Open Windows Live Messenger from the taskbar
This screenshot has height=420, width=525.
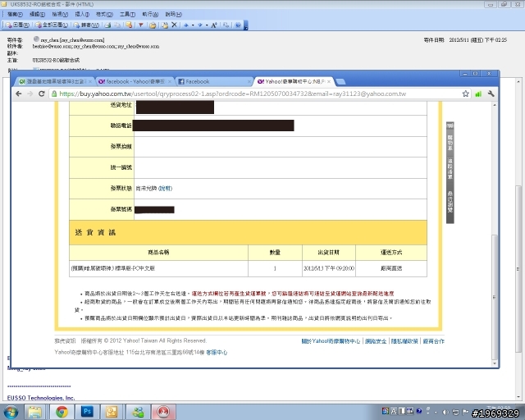coord(138,412)
